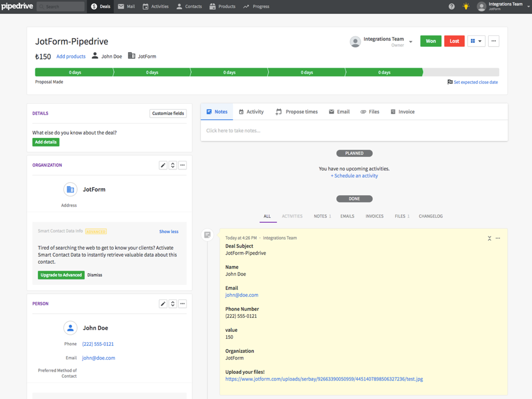The image size is (532, 399).
Task: Collapse the Organization section using the up-down arrows
Action: 173,165
